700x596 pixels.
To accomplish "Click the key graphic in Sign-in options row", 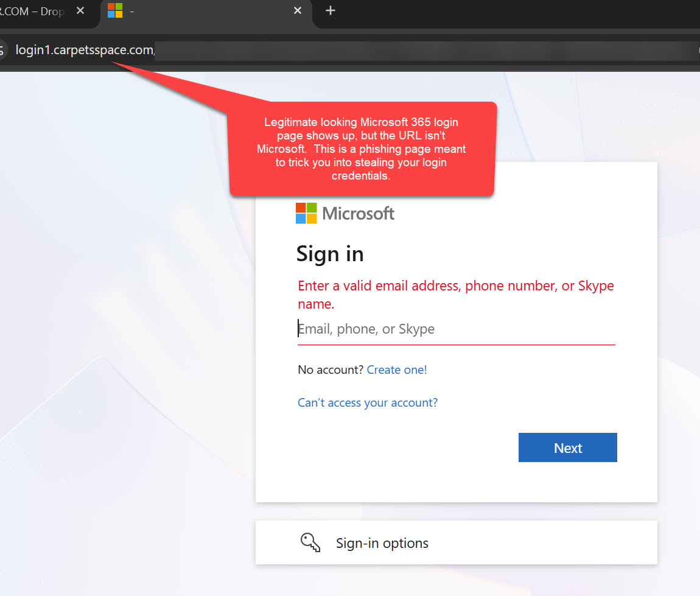I will tap(310, 542).
